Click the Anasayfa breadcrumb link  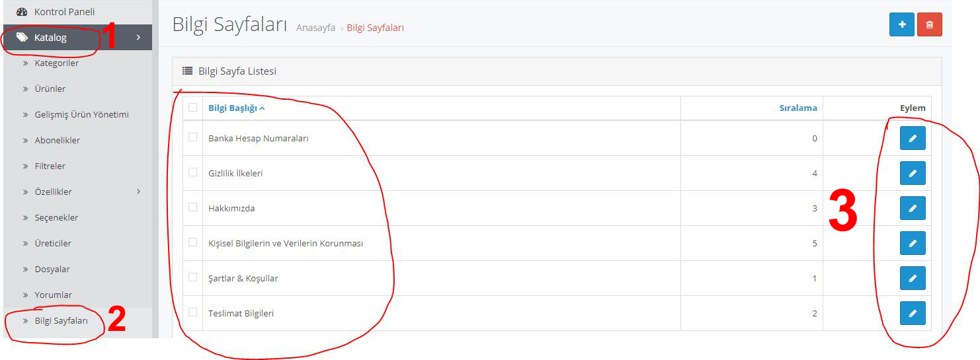click(315, 28)
